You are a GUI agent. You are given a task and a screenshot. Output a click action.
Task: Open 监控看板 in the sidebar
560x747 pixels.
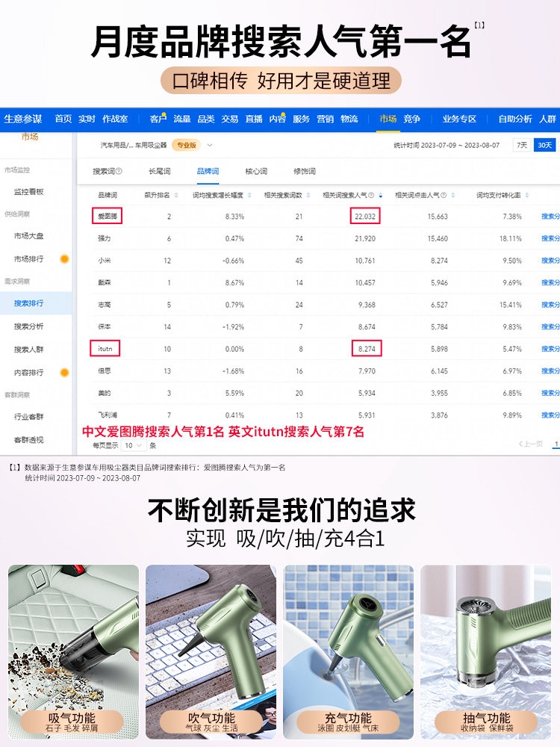[x=28, y=191]
